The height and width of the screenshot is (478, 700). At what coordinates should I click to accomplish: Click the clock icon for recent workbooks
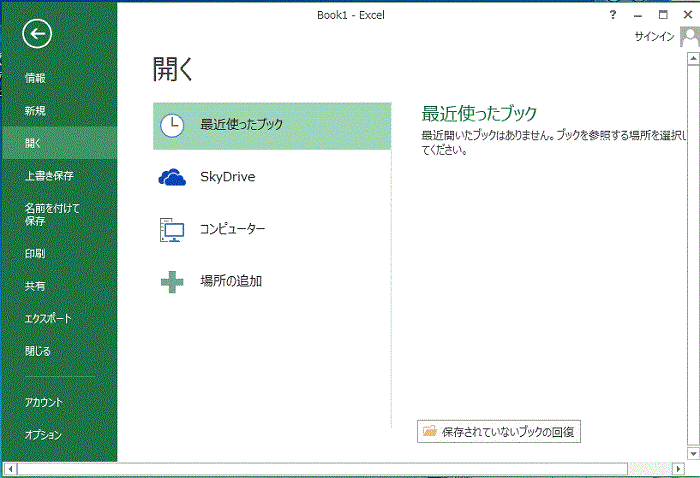[172, 125]
